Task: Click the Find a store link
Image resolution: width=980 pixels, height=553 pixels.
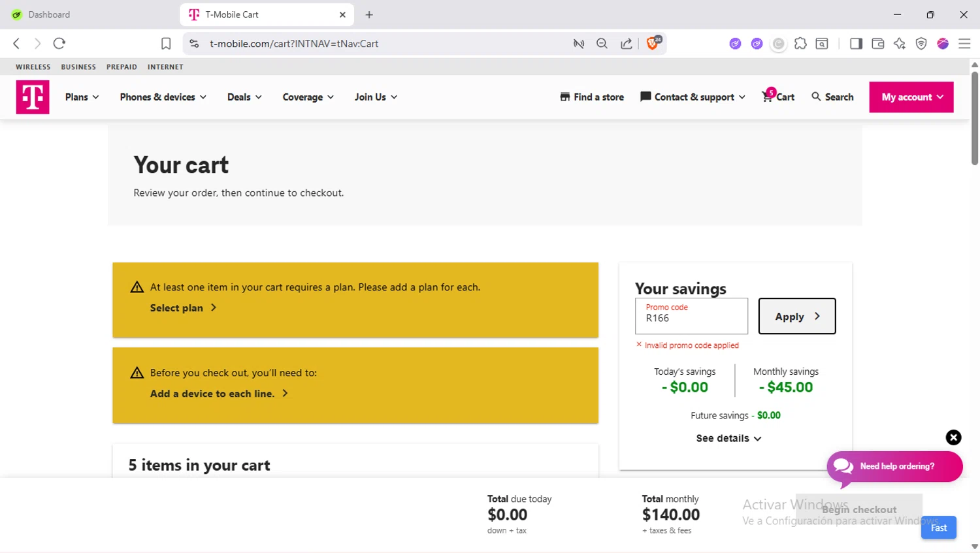Action: 592,97
